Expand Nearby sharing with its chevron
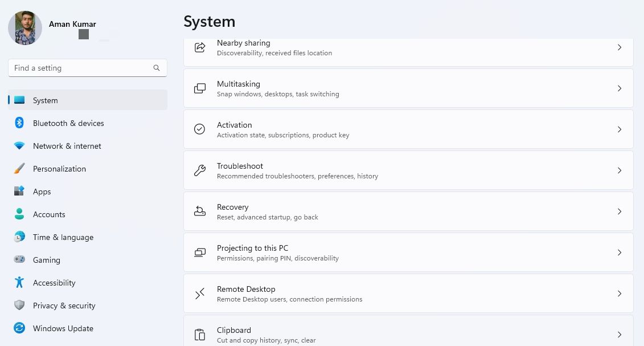 (x=620, y=47)
